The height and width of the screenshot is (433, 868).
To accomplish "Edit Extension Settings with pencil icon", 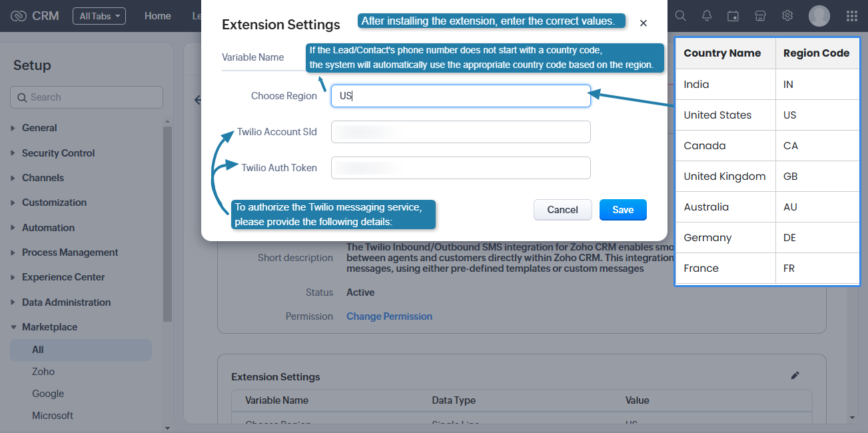I will 795,376.
